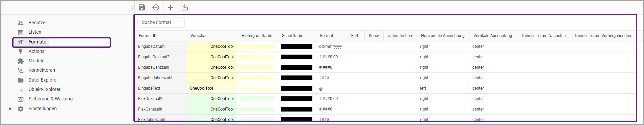644x125 pixels.
Task: Click the Vorschau column header
Action: click(212, 36)
